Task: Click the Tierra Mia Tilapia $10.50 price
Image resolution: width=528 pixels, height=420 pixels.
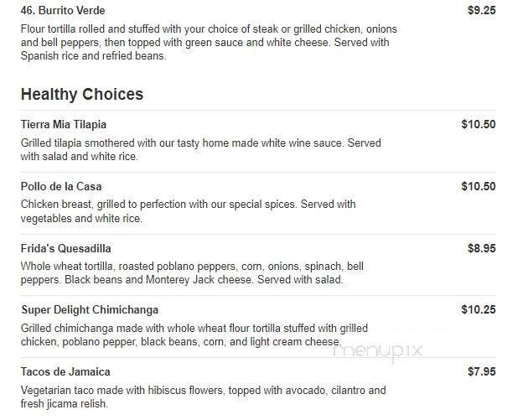Action: coord(478,124)
